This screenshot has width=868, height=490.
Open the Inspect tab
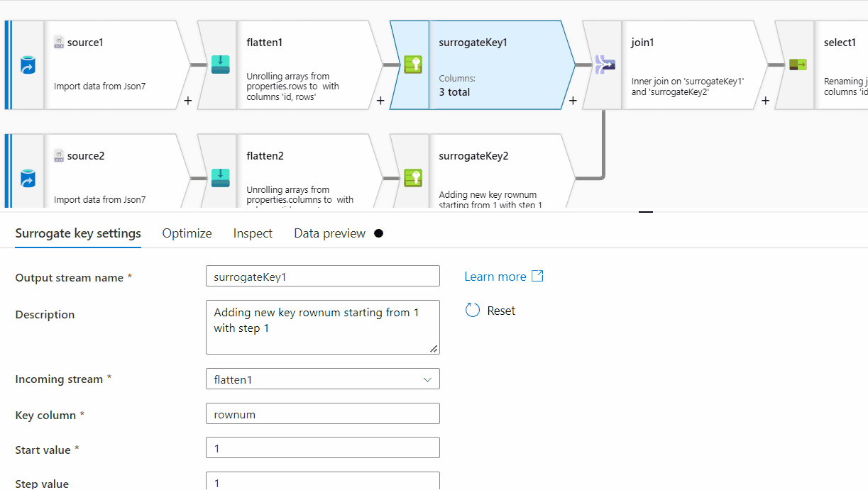(253, 233)
